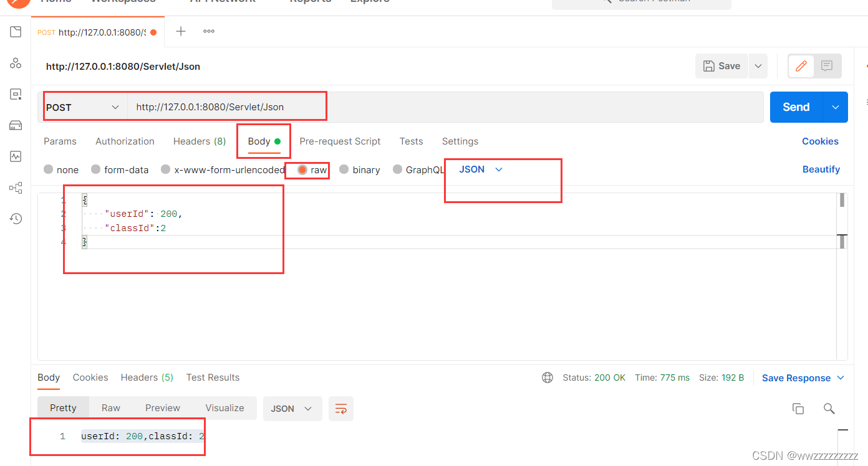The width and height of the screenshot is (868, 466).
Task: Open the response Cookies tab
Action: pos(90,378)
